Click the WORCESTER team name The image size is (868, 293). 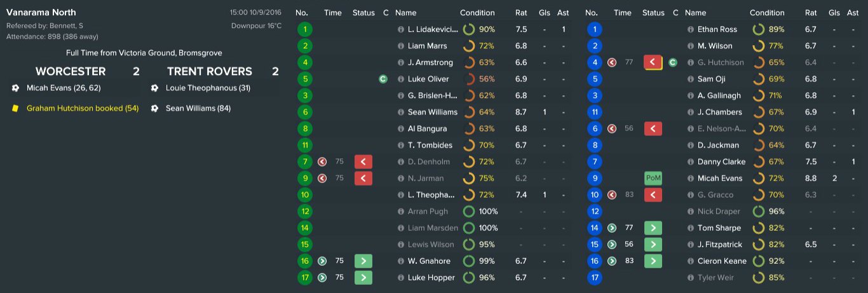click(71, 71)
